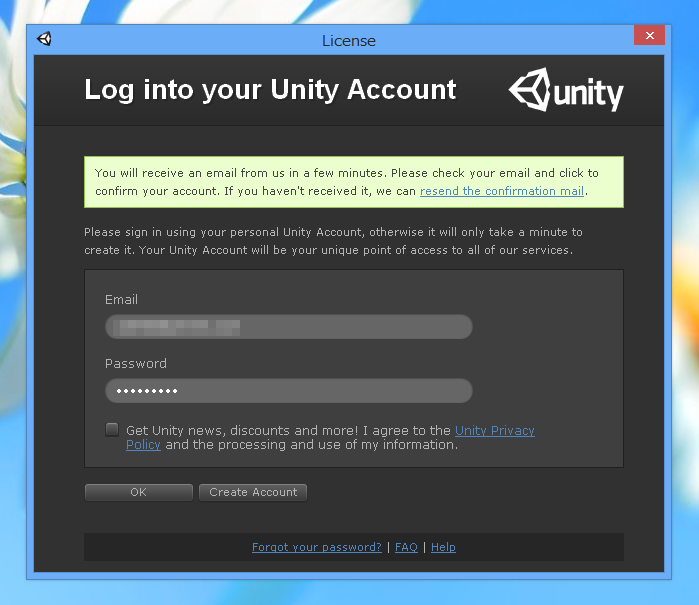The height and width of the screenshot is (605, 699).
Task: Focus the Password input field
Action: pyautogui.click(x=289, y=391)
